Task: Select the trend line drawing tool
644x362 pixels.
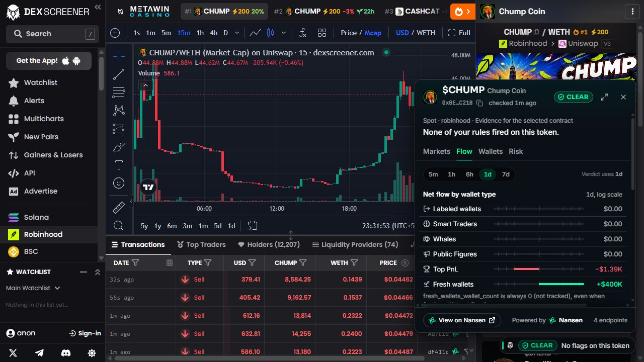Action: 119,74
